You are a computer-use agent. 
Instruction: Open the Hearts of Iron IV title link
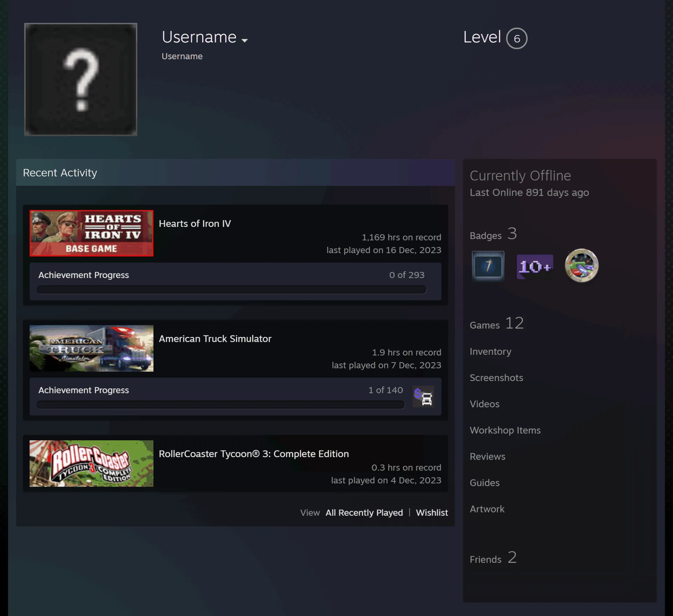[x=195, y=224]
